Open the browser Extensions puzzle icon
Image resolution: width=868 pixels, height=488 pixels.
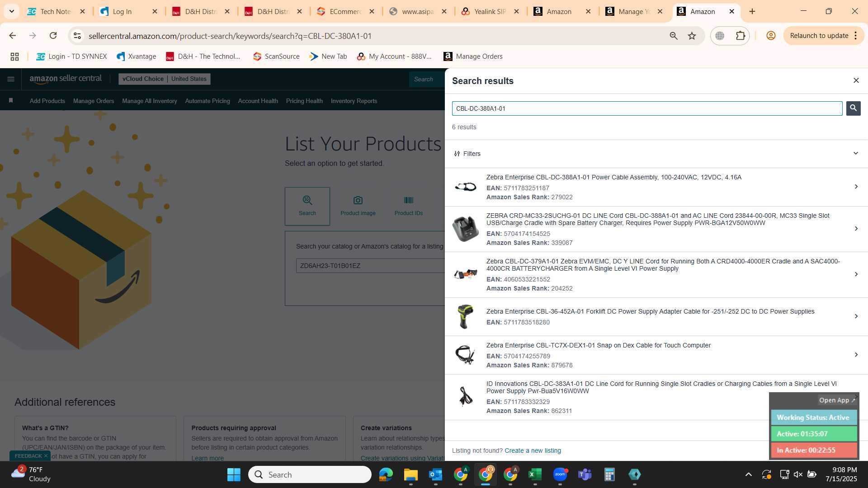click(741, 36)
